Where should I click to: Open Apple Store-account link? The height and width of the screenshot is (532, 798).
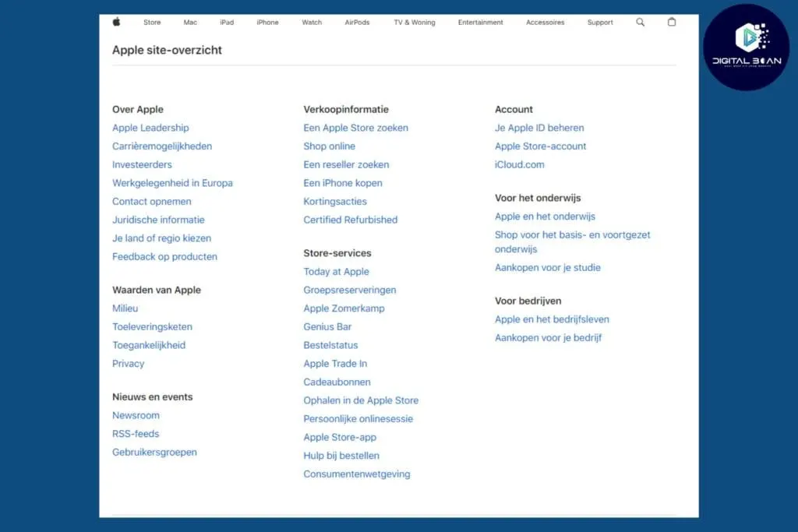(541, 146)
